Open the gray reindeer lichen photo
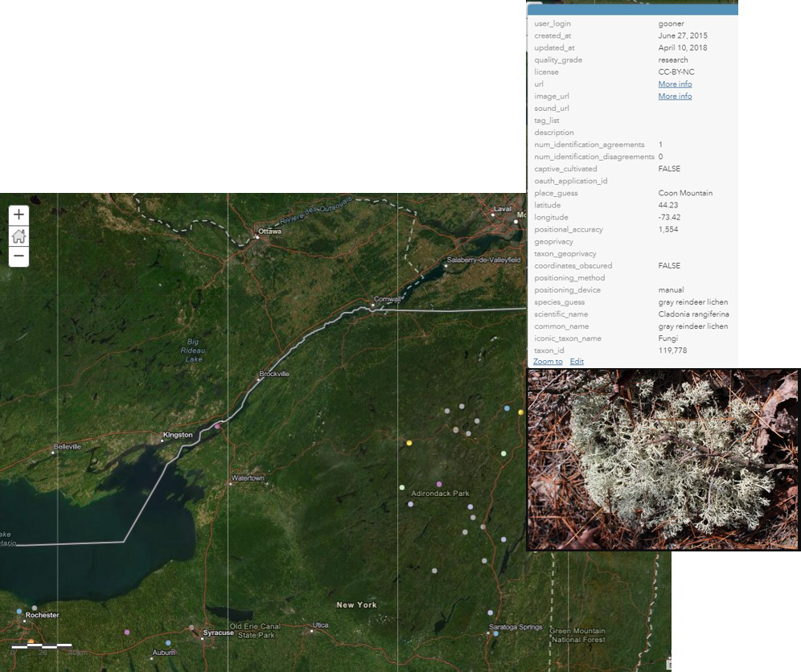 click(x=663, y=460)
